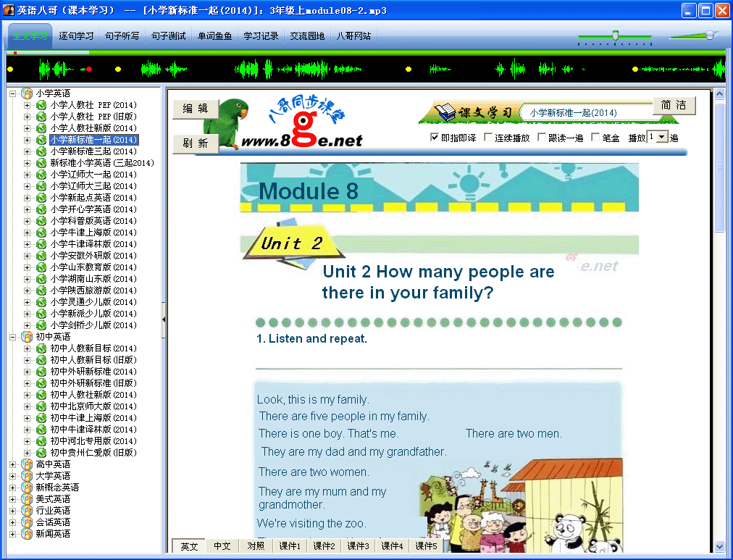Click the globe icon beside 初中人教新目标 (2014)
The width and height of the screenshot is (733, 560).
[x=41, y=348]
